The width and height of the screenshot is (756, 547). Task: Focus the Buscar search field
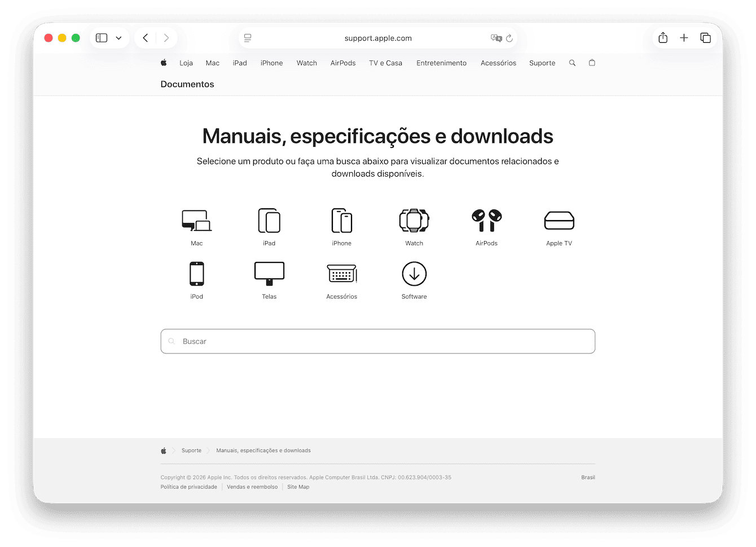click(x=378, y=342)
